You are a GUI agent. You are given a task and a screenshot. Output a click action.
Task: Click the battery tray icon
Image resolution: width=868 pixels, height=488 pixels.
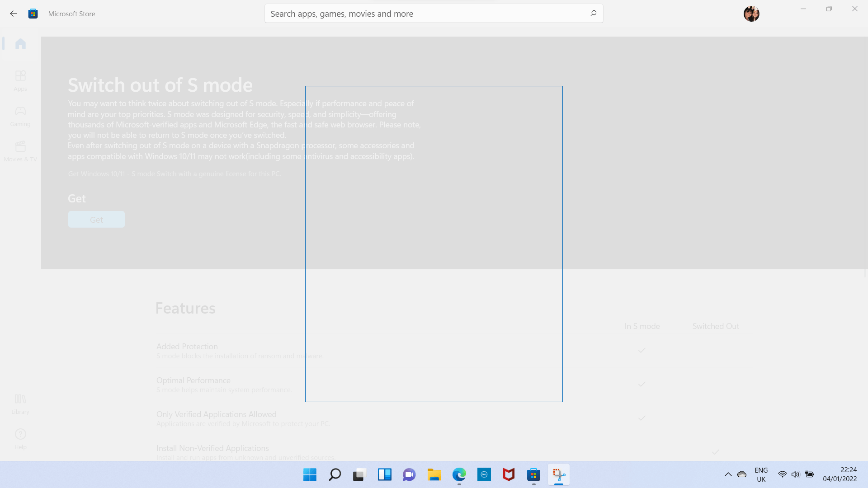[x=810, y=474]
